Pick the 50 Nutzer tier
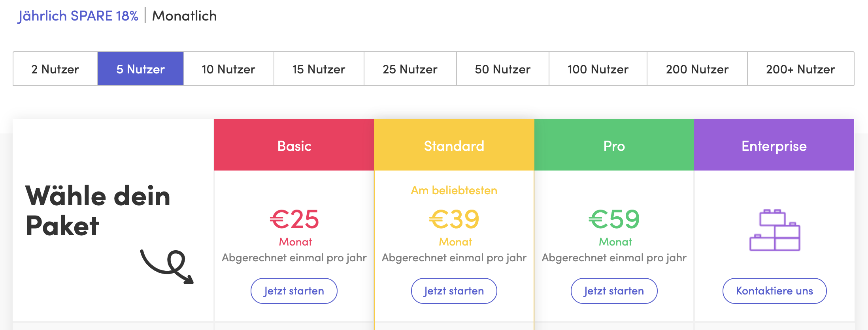Image resolution: width=868 pixels, height=330 pixels. pos(502,69)
